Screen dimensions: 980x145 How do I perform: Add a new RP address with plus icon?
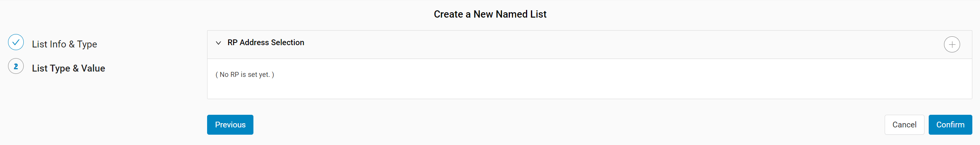click(x=952, y=44)
